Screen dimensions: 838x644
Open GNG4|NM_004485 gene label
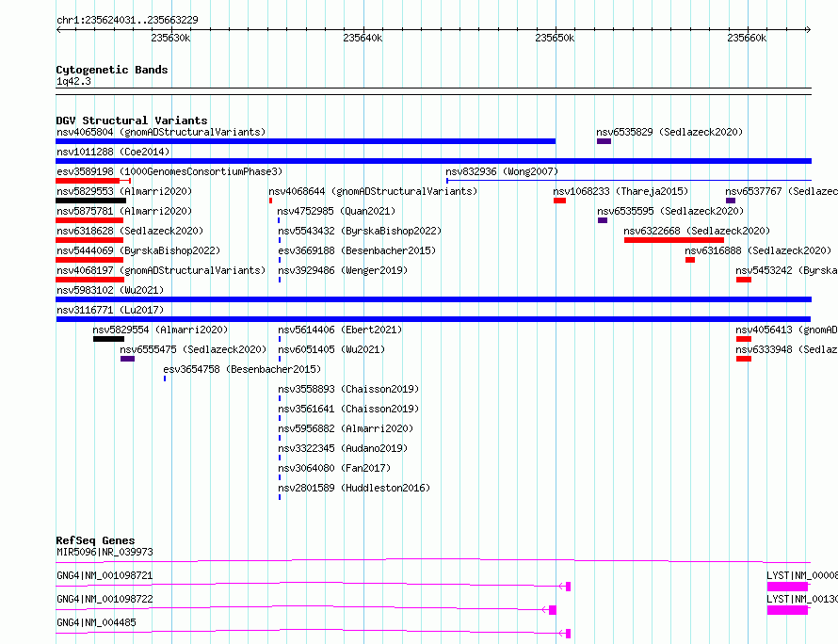(96, 622)
